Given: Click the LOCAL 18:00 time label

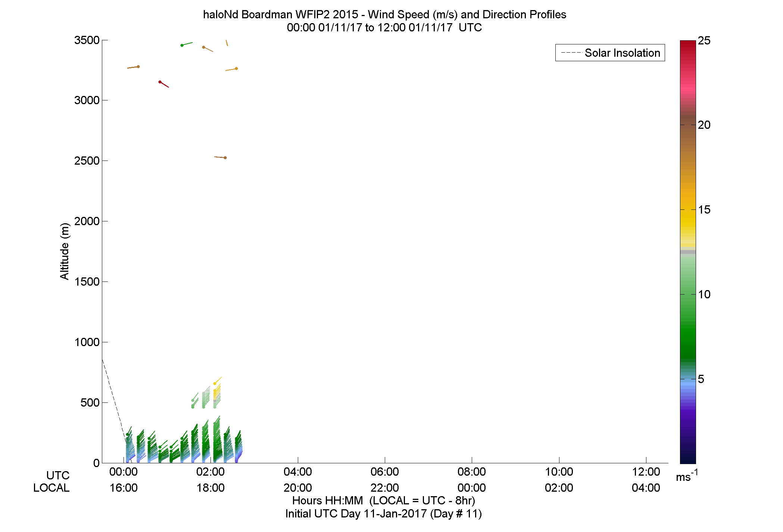Looking at the screenshot, I should (x=210, y=488).
